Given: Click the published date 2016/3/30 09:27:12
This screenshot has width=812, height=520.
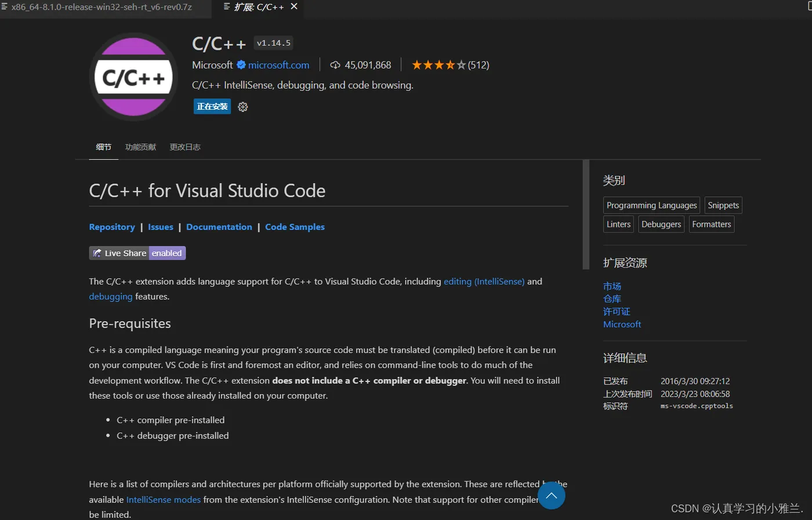Looking at the screenshot, I should click(x=695, y=381).
